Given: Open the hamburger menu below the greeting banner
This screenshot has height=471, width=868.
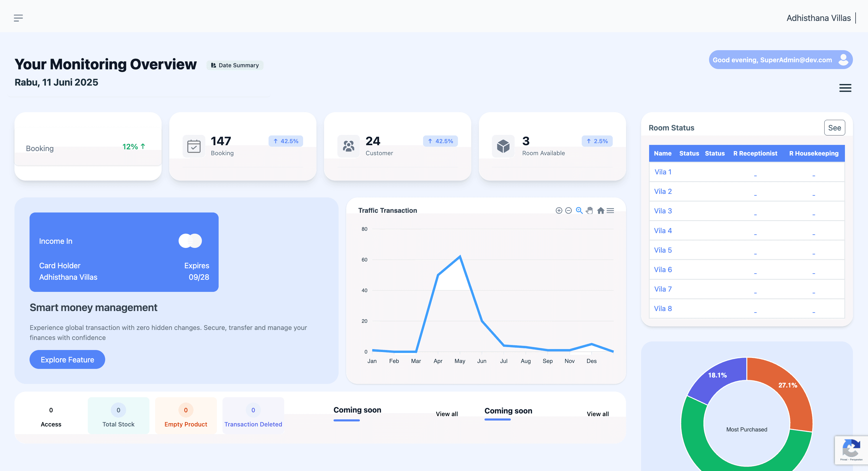Looking at the screenshot, I should click(845, 88).
